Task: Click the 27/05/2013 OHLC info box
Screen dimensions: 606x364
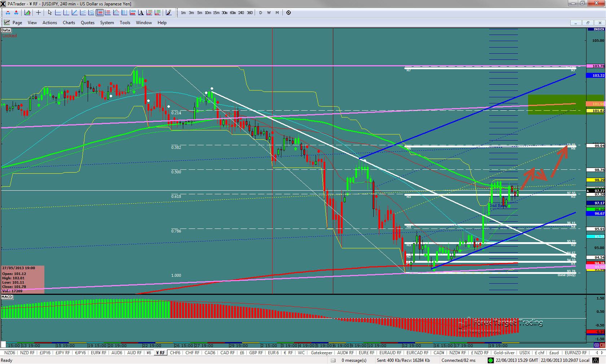Action: pos(23,280)
